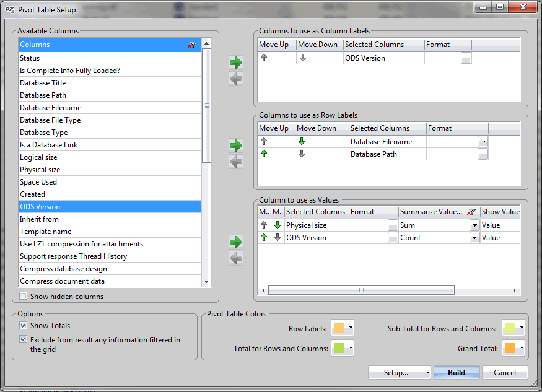Toggle the Show hidden columns checkbox

coord(22,296)
